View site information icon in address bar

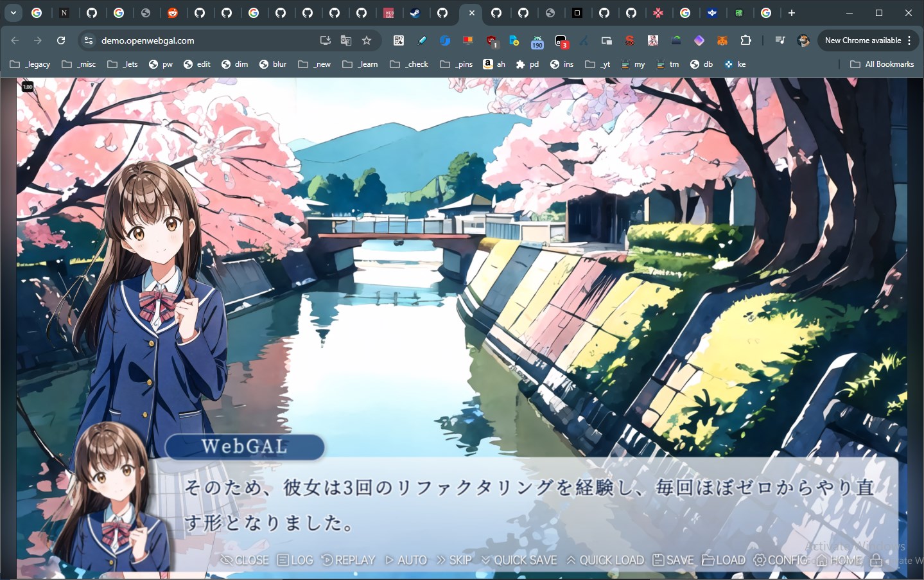(x=89, y=40)
